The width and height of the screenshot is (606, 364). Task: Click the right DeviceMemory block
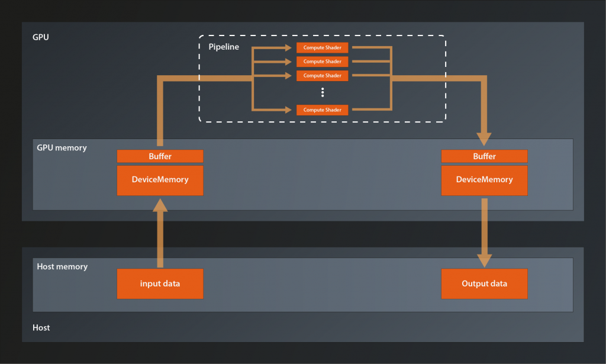tap(484, 180)
